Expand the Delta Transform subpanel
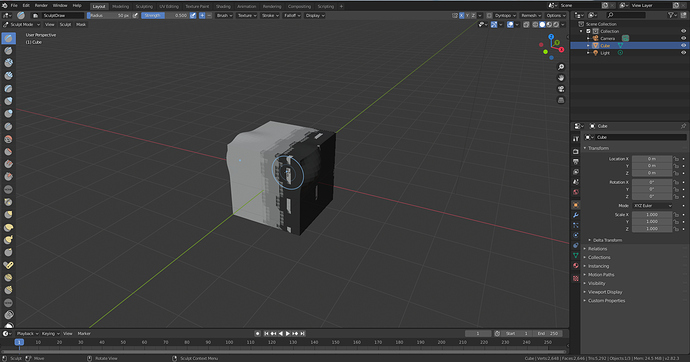 [607, 240]
